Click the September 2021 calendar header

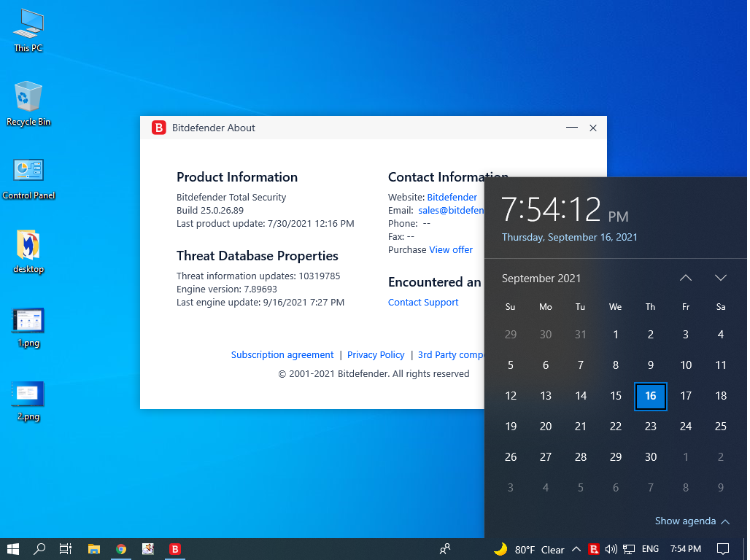[x=541, y=279]
